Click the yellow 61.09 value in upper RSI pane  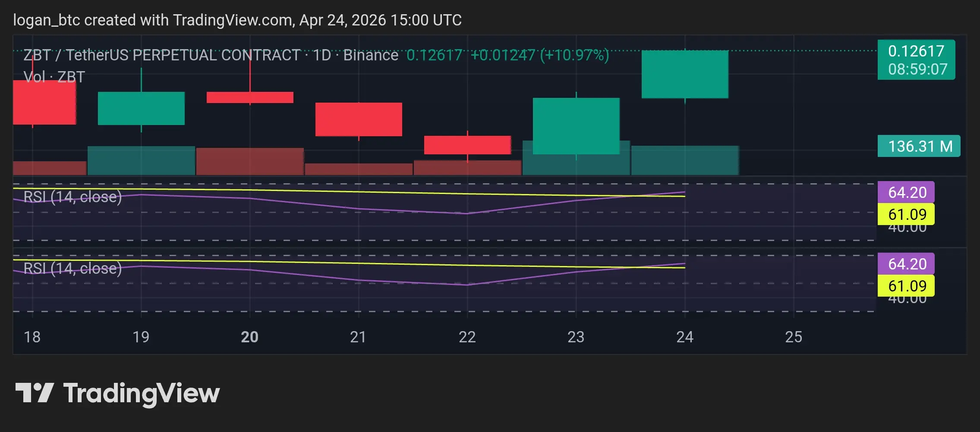pos(906,214)
